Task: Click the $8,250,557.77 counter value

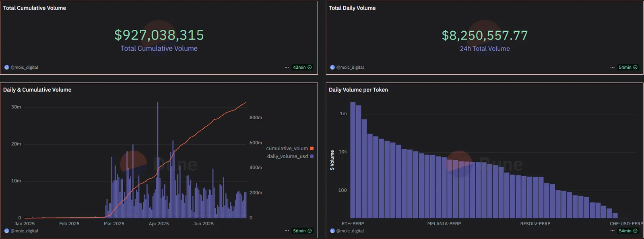Action: pyautogui.click(x=485, y=35)
